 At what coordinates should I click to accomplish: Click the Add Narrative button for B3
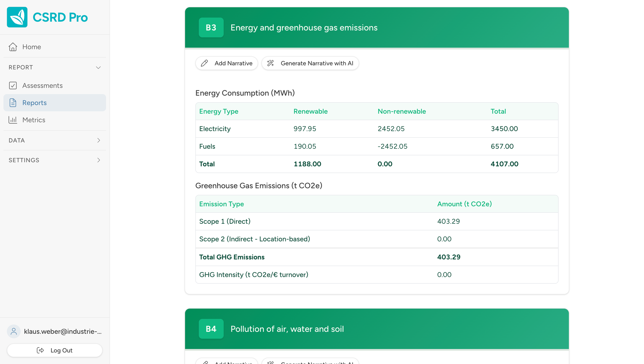[x=226, y=63]
